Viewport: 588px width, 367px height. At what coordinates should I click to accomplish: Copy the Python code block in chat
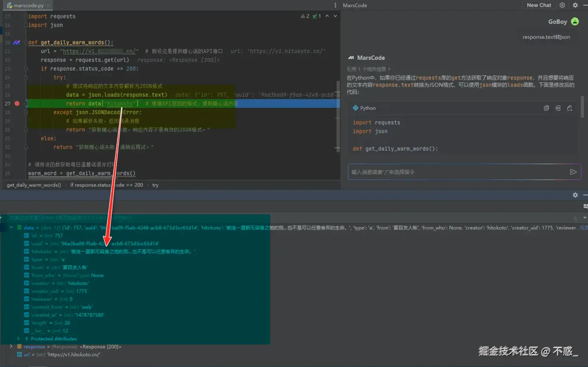coord(546,108)
